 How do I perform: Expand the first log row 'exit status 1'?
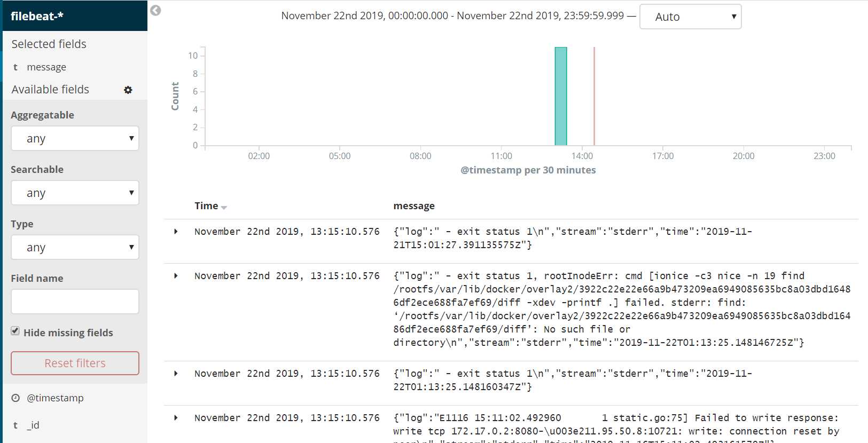point(176,232)
